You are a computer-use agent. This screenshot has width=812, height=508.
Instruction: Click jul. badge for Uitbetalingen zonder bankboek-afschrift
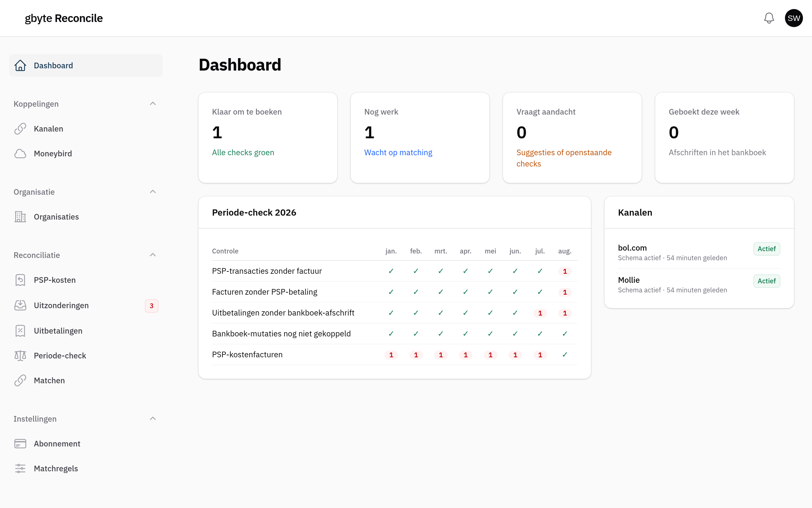tap(540, 313)
